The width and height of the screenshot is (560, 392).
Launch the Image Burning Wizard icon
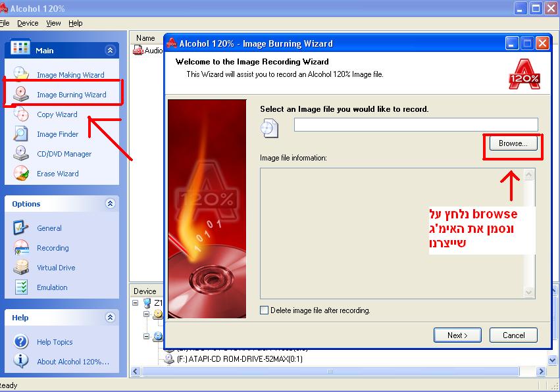coord(21,94)
